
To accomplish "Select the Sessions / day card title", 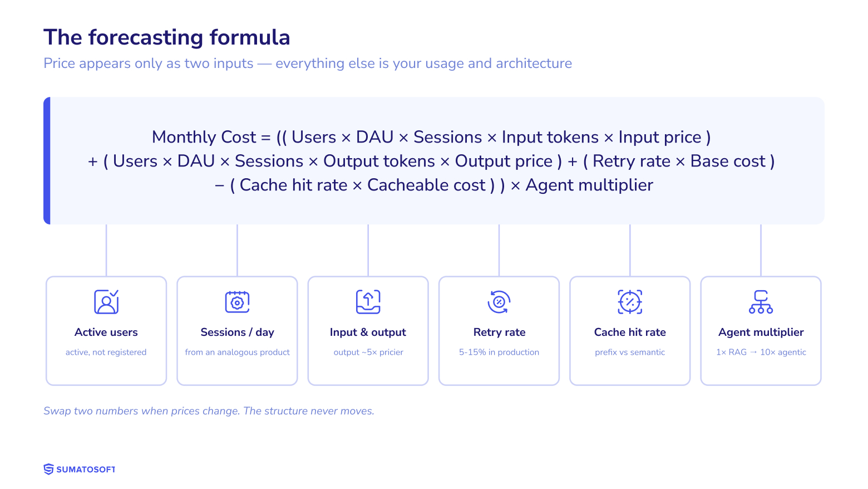I will point(237,332).
